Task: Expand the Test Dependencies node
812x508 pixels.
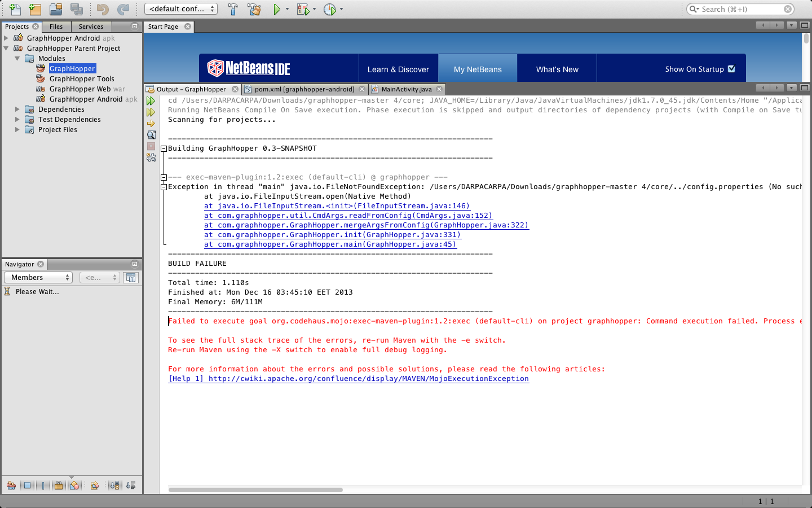Action: coord(17,119)
